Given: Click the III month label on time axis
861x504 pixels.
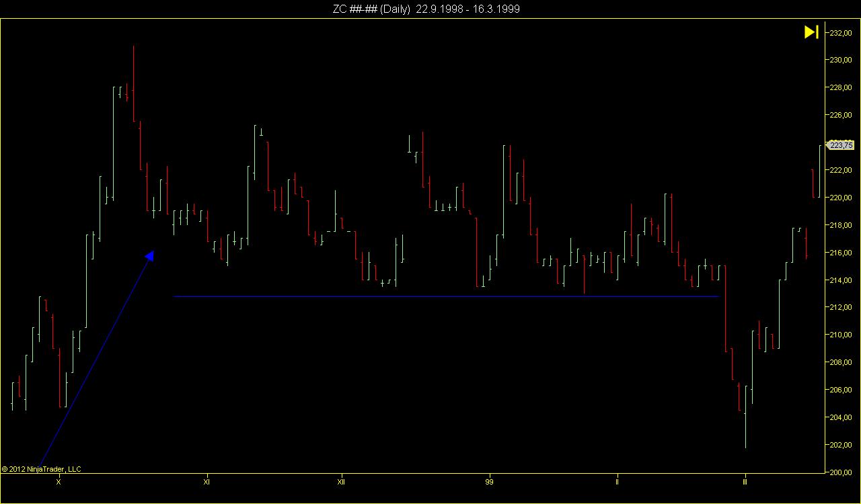Looking at the screenshot, I should [745, 482].
